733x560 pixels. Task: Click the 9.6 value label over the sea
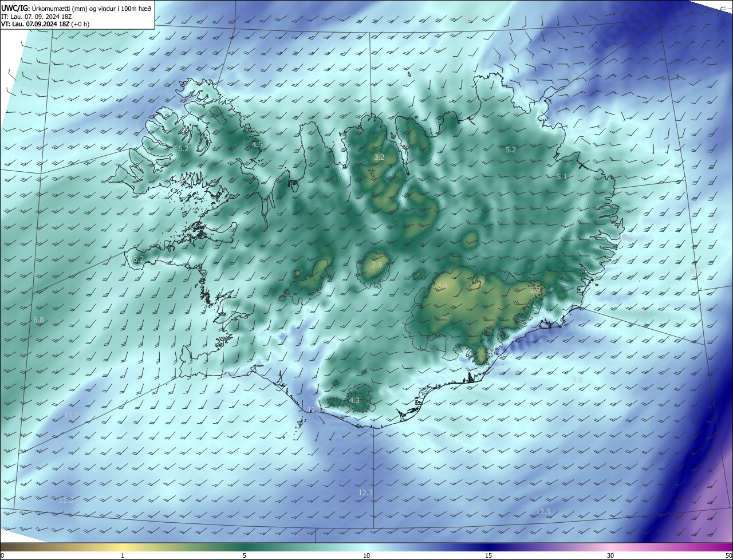point(577,380)
